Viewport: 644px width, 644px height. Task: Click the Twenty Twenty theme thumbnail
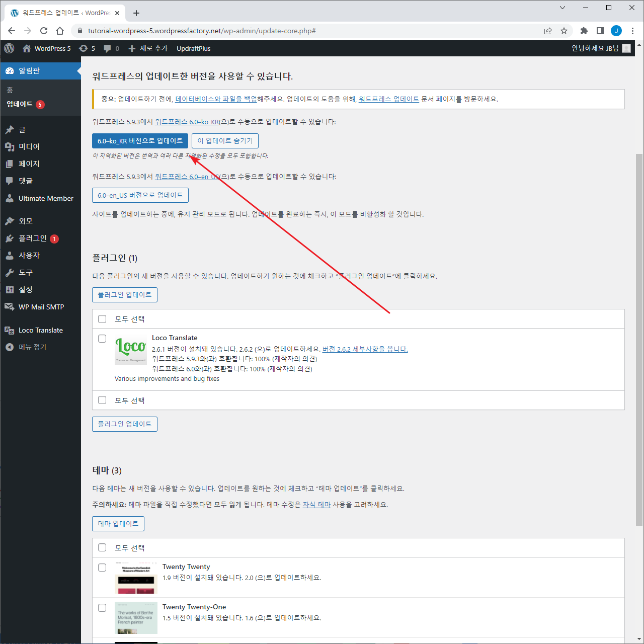[136, 578]
